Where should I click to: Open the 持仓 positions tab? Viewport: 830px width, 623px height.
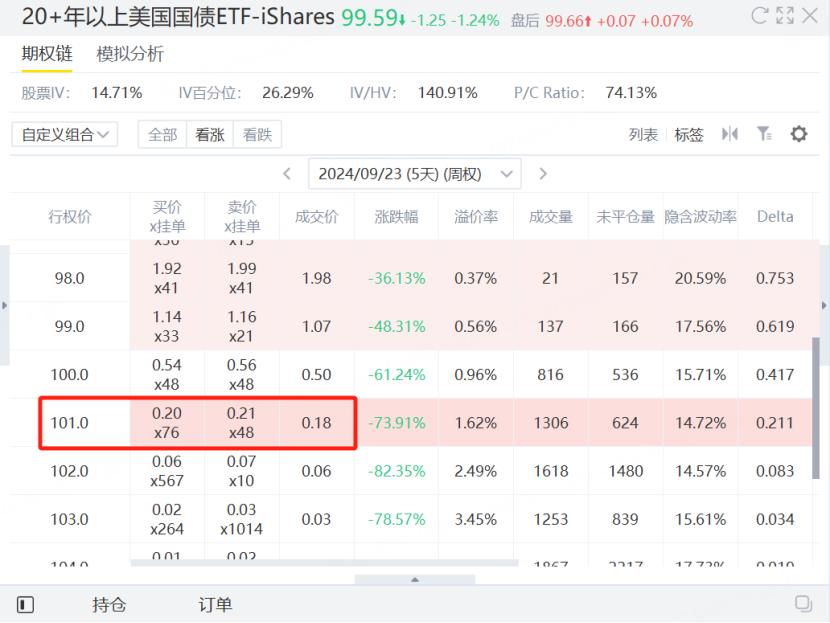tap(109, 604)
